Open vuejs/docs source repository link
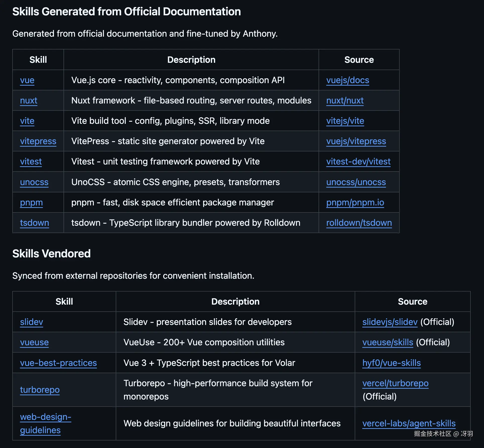Image resolution: width=484 pixels, height=448 pixels. coord(347,80)
